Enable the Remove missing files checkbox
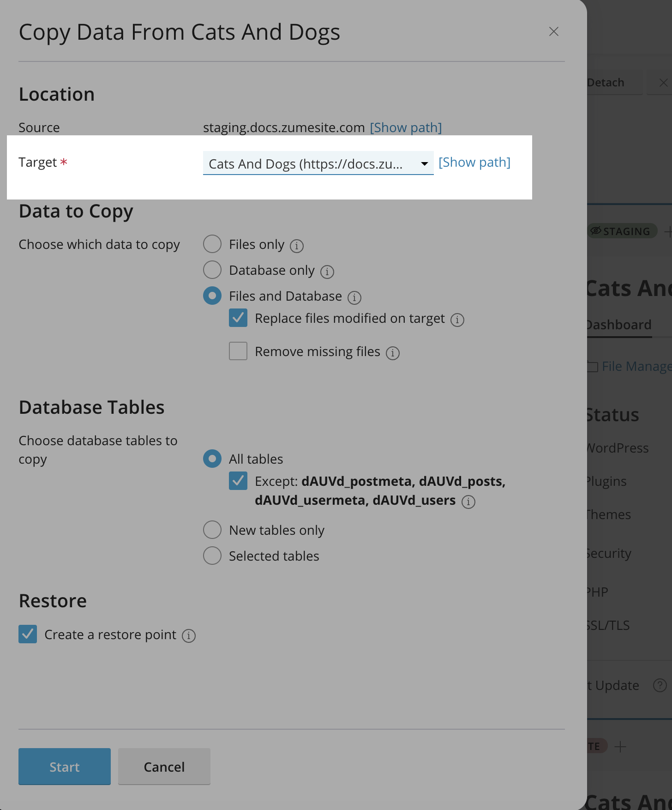672x810 pixels. [238, 351]
